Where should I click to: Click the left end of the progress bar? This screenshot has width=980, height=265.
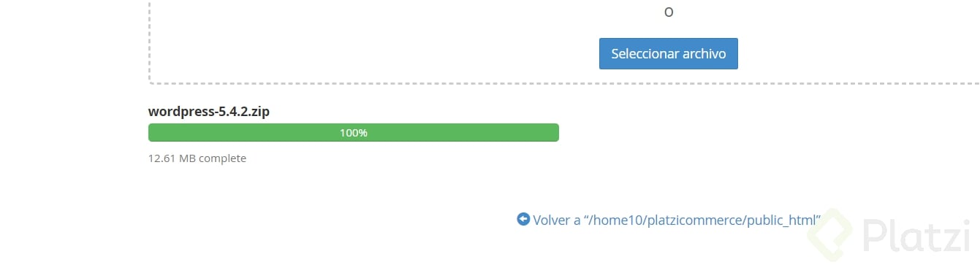pos(153,133)
